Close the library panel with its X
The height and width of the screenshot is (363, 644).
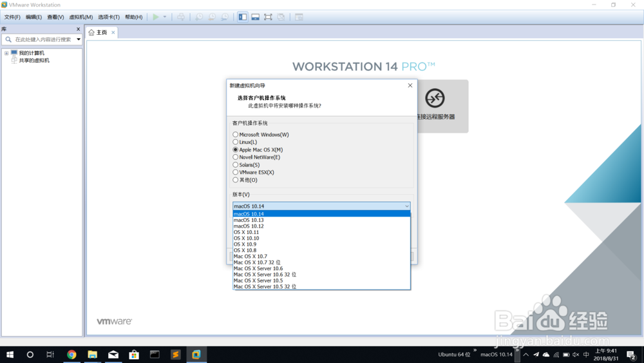(x=78, y=29)
